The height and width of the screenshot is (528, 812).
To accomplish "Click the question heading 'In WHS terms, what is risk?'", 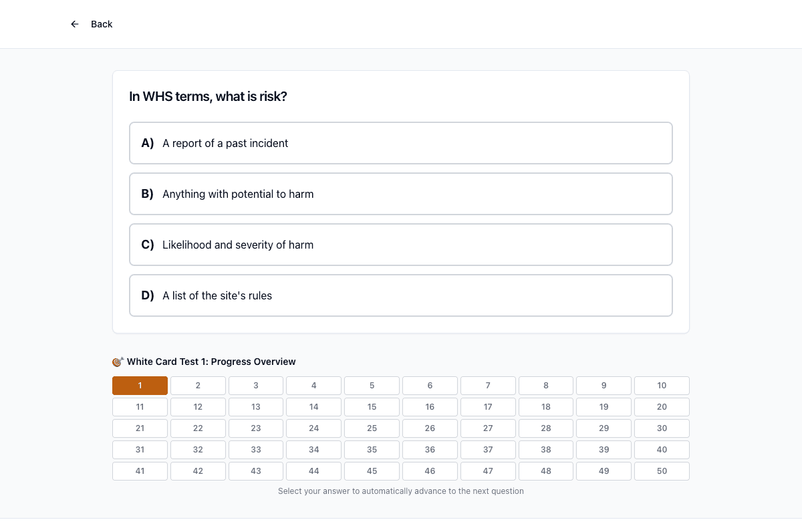I will coord(208,96).
